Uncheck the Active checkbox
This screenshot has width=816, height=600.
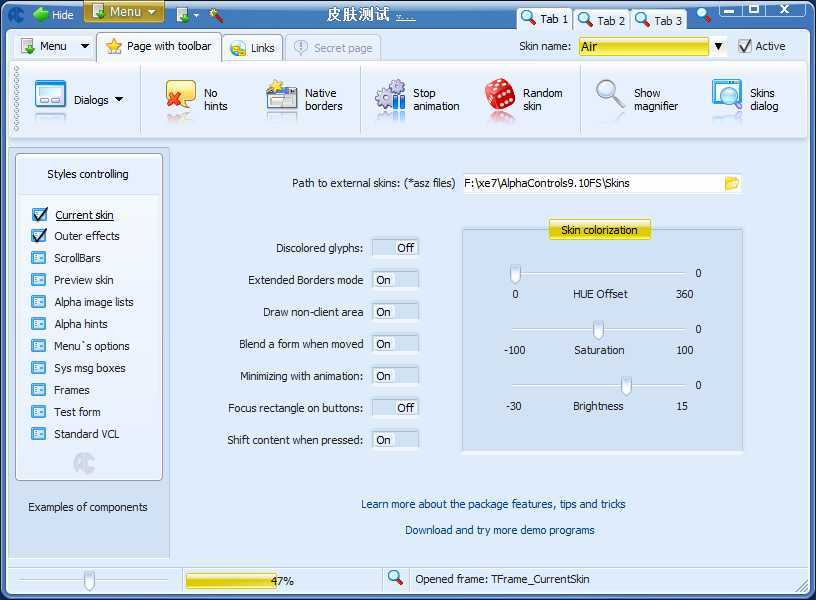[745, 46]
